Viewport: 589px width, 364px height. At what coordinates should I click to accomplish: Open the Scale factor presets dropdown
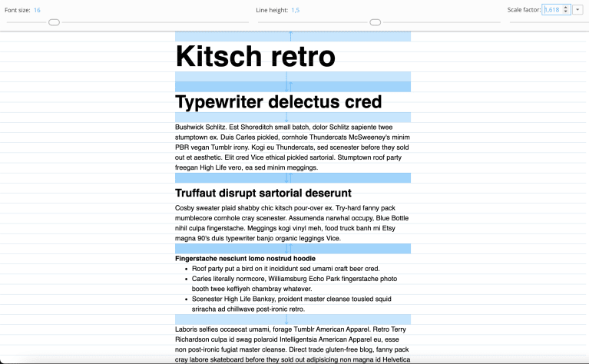click(x=577, y=10)
